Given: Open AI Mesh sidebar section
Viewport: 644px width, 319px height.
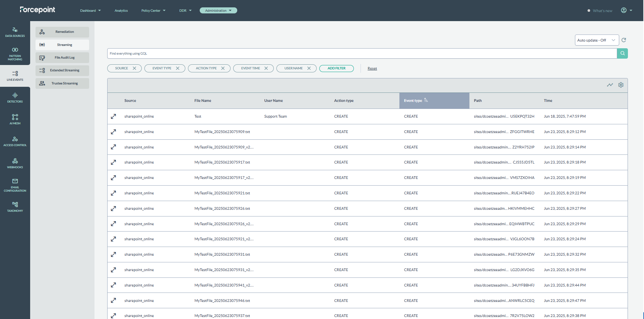Looking at the screenshot, I should (15, 119).
